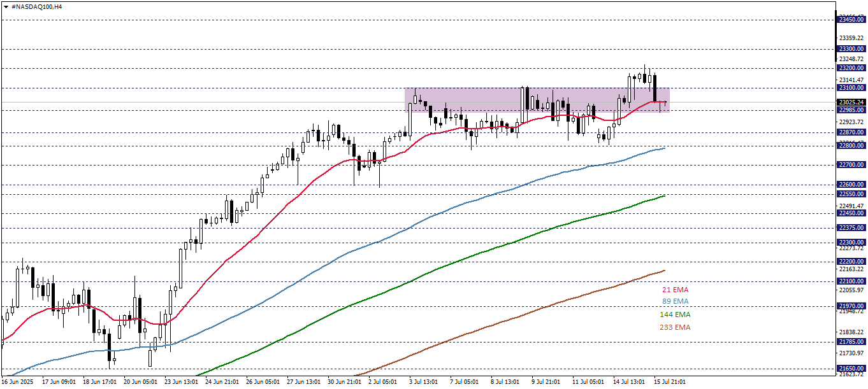This screenshot has height=389, width=868.
Task: Click the chart dropdown triangle beside #NASDAQ100
Action: point(6,6)
